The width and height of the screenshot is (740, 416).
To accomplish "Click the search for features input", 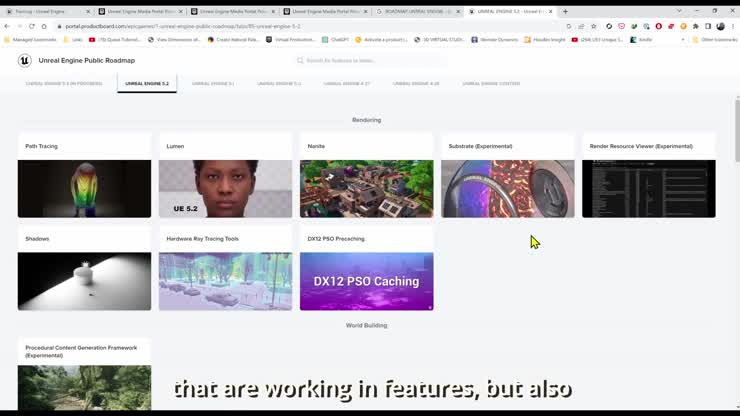I will tap(370, 60).
